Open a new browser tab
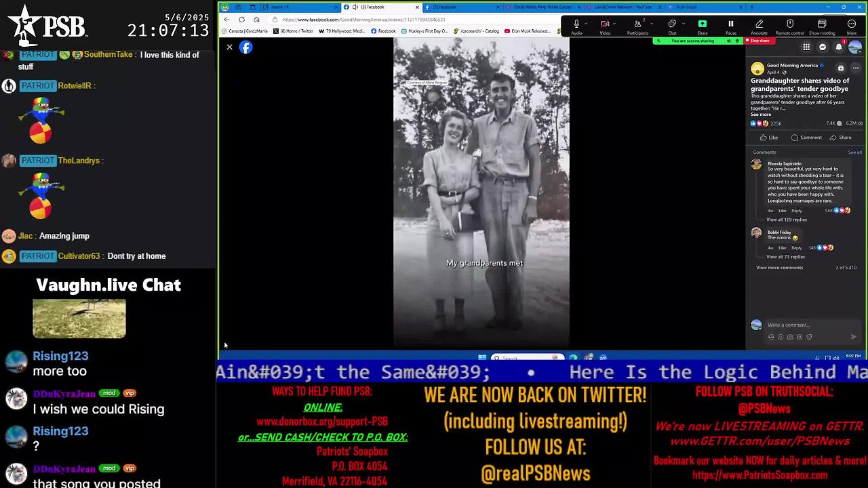This screenshot has height=488, width=868. click(x=751, y=7)
